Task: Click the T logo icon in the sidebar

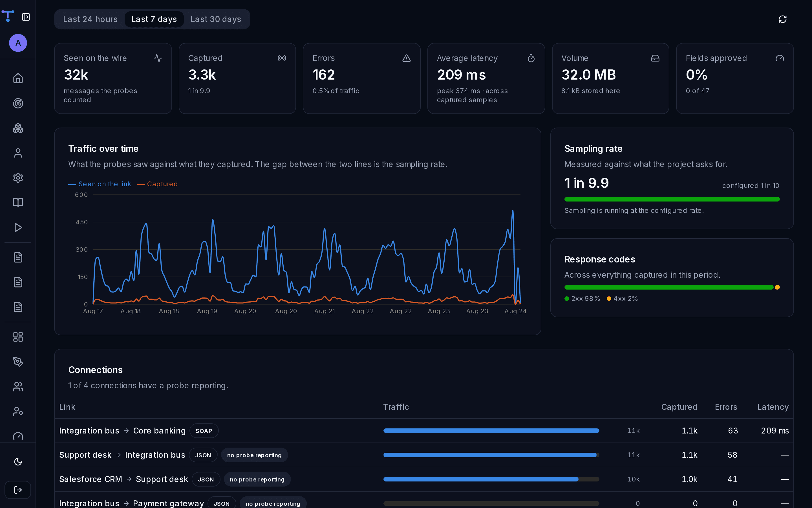Action: click(x=8, y=16)
